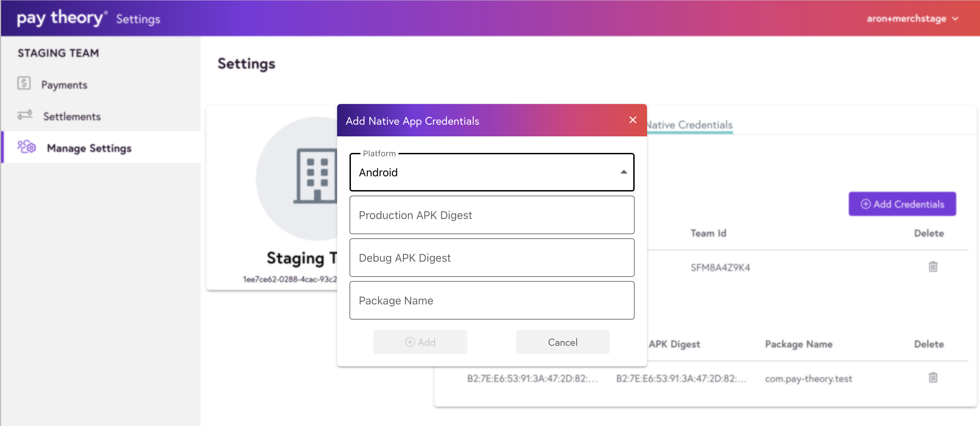Click the purple Add Credentials button
This screenshot has width=980, height=426.
(x=902, y=204)
